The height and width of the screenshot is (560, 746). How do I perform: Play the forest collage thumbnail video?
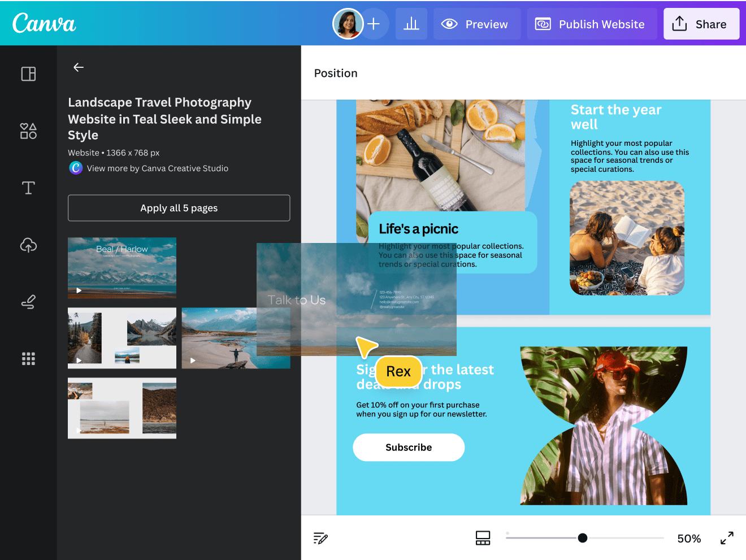[x=79, y=361]
